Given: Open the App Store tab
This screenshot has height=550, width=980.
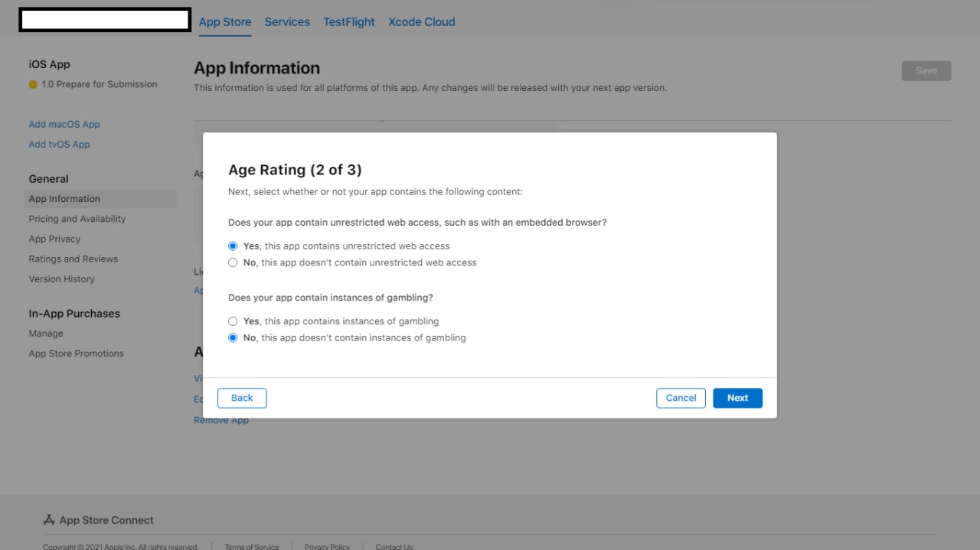Looking at the screenshot, I should coord(225,22).
